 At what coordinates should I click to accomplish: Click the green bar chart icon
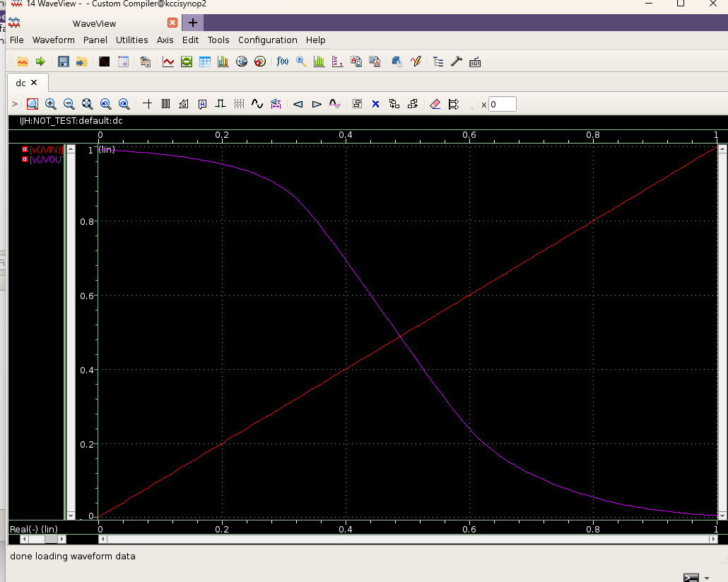[x=319, y=62]
